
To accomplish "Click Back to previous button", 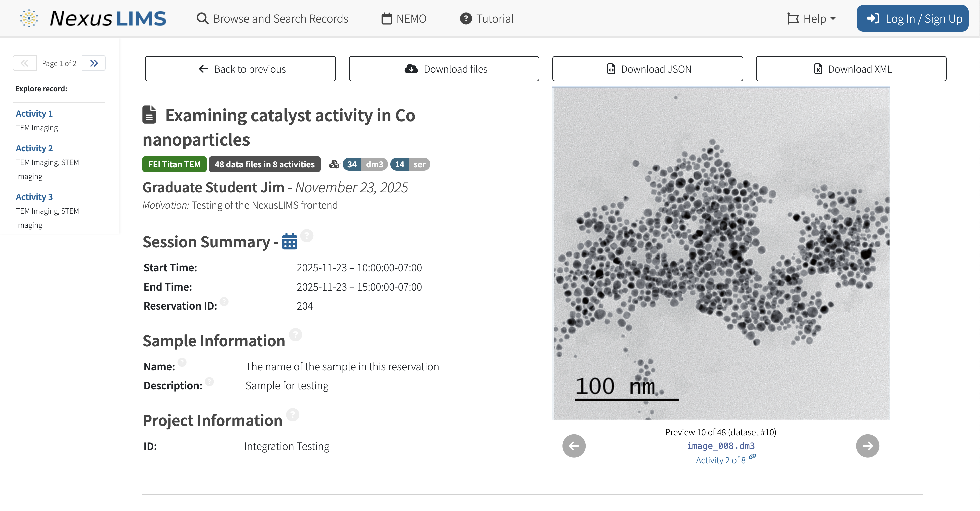I will 240,69.
